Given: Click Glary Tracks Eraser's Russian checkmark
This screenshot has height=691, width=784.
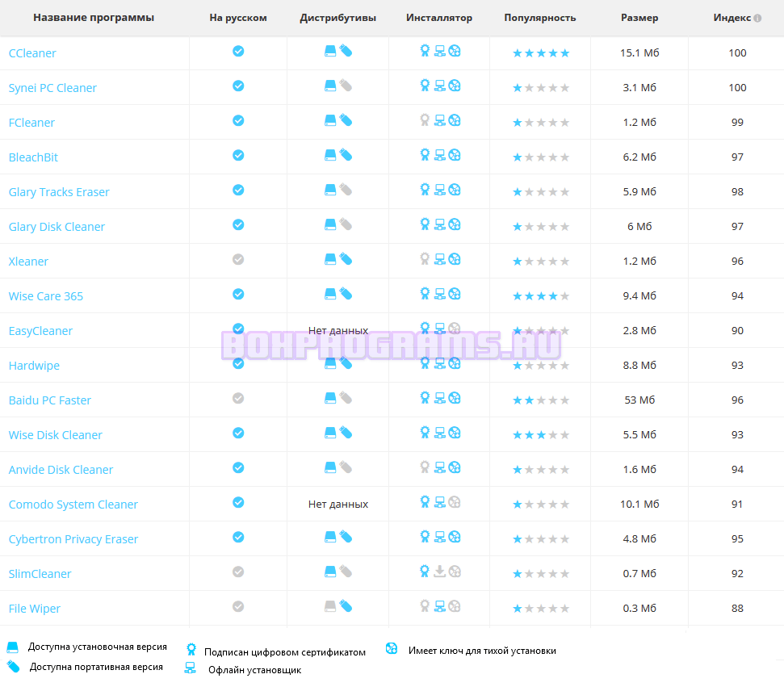Looking at the screenshot, I should pos(238,190).
